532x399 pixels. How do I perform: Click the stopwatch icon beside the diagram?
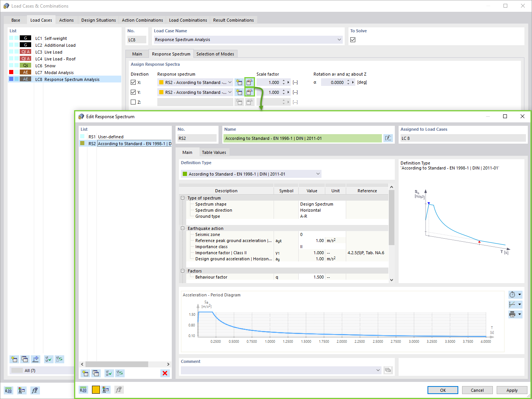point(512,294)
